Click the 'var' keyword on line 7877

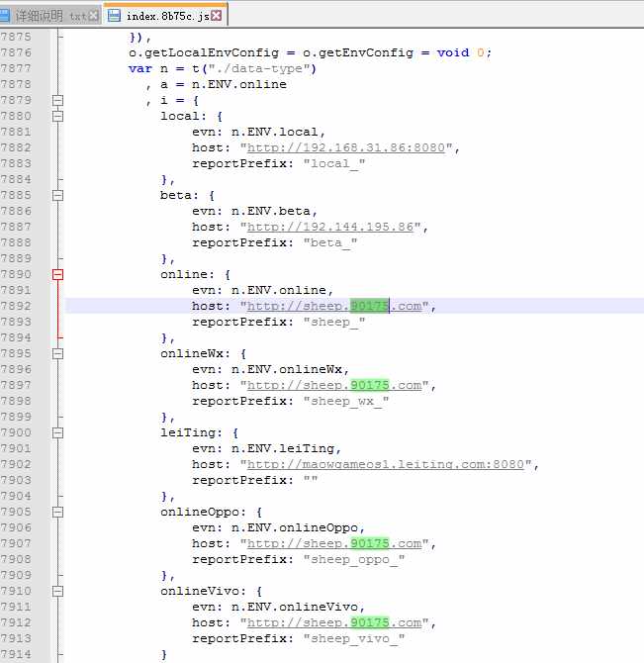point(140,68)
